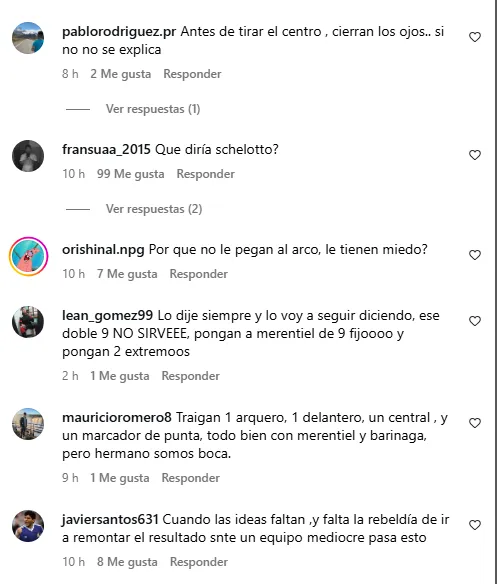497x584 pixels.
Task: Heart mauricioromero8's comment
Action: 475,423
